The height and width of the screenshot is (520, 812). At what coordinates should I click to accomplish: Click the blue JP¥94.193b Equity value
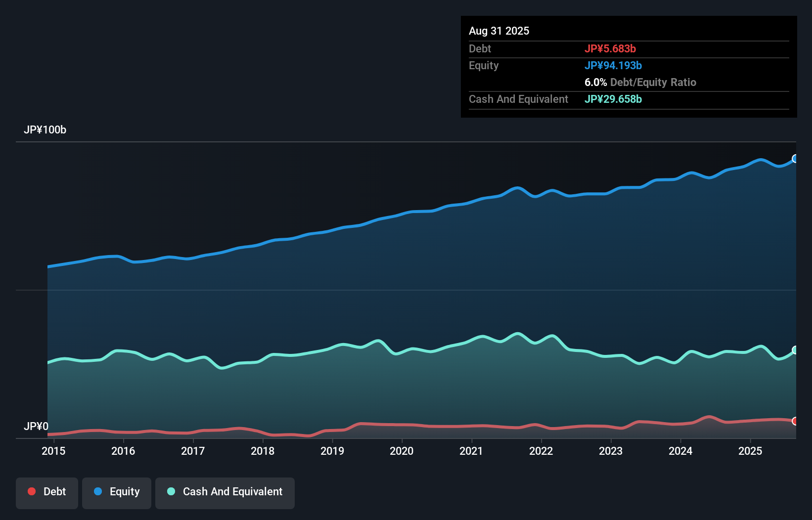click(613, 65)
